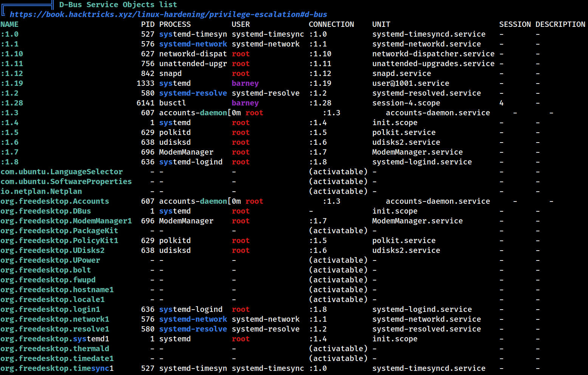Click the NAME column header
This screenshot has width=588, height=375.
[x=9, y=24]
